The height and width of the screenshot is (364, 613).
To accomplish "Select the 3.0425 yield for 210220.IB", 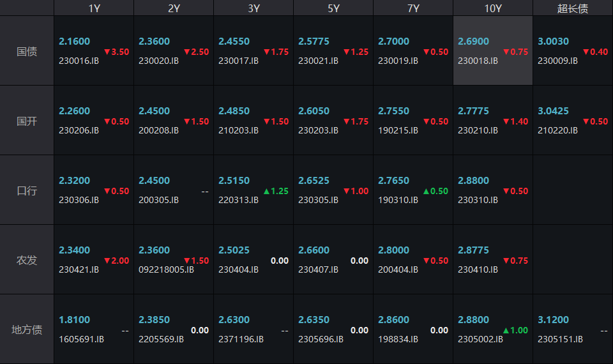I will (553, 110).
